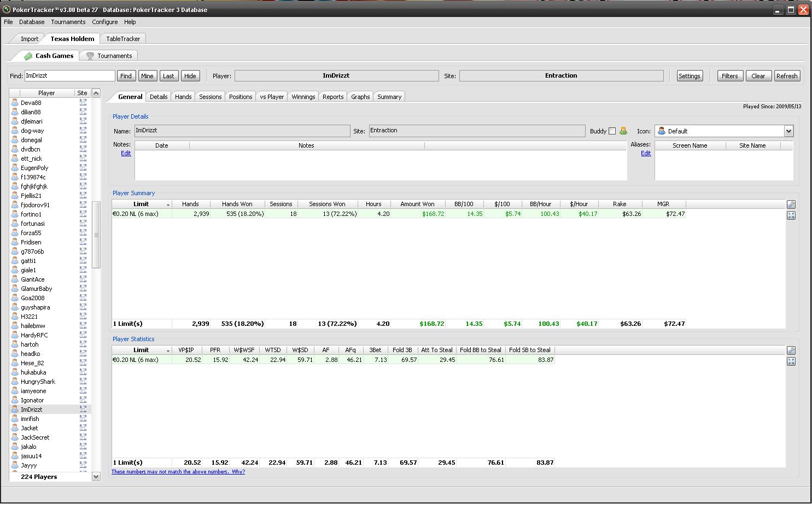This screenshot has height=509, width=812.
Task: Click the player icon beside EugenPoly
Action: pos(15,168)
